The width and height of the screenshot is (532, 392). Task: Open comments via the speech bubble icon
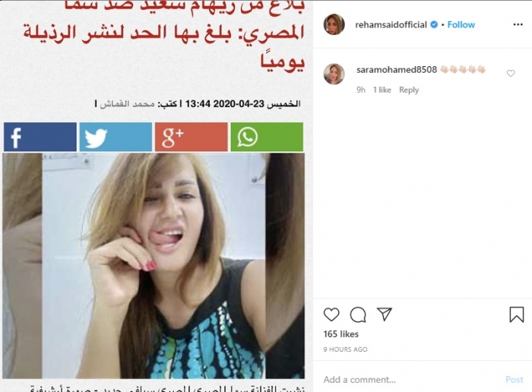(358, 315)
